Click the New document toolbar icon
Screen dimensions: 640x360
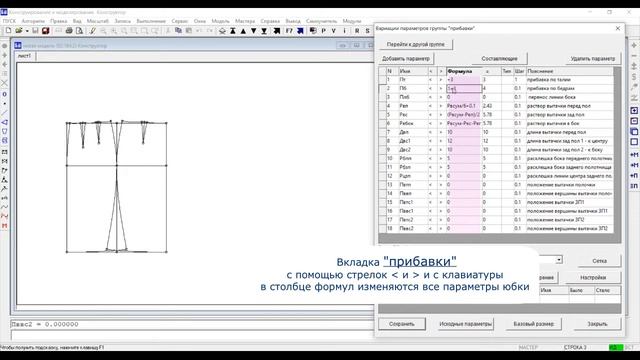(x=8, y=31)
